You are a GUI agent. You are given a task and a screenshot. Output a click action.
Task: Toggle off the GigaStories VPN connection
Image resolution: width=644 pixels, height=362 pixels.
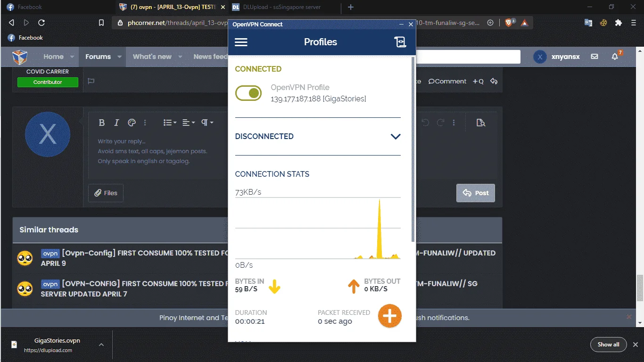pyautogui.click(x=248, y=93)
